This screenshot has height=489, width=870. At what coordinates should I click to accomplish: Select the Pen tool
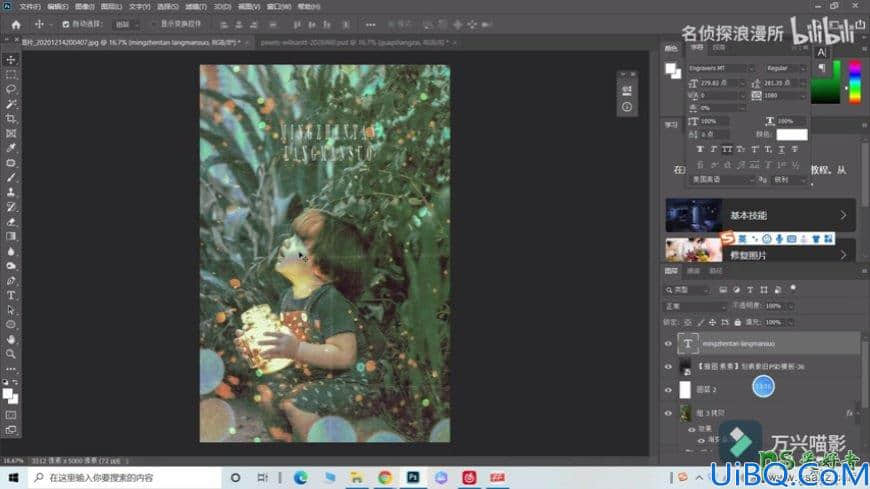coord(11,280)
